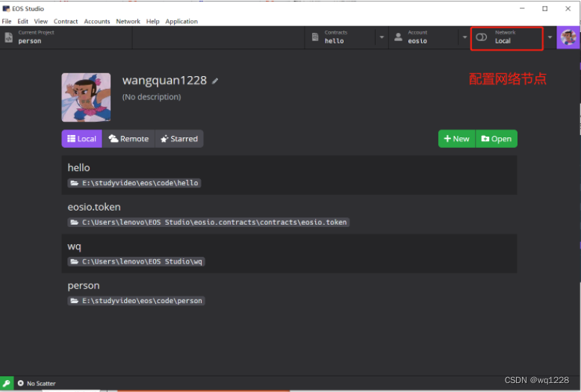Click folder icon of wq project path
This screenshot has height=392, width=581.
[x=75, y=261]
